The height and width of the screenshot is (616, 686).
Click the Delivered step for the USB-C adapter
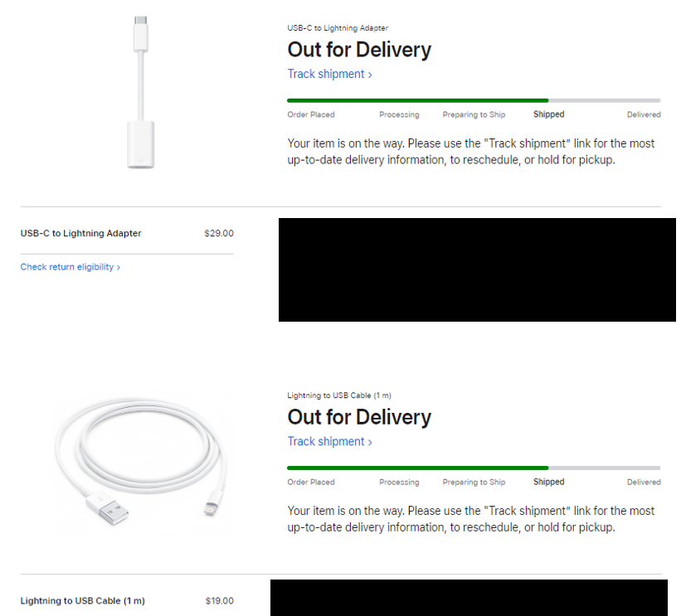click(644, 114)
